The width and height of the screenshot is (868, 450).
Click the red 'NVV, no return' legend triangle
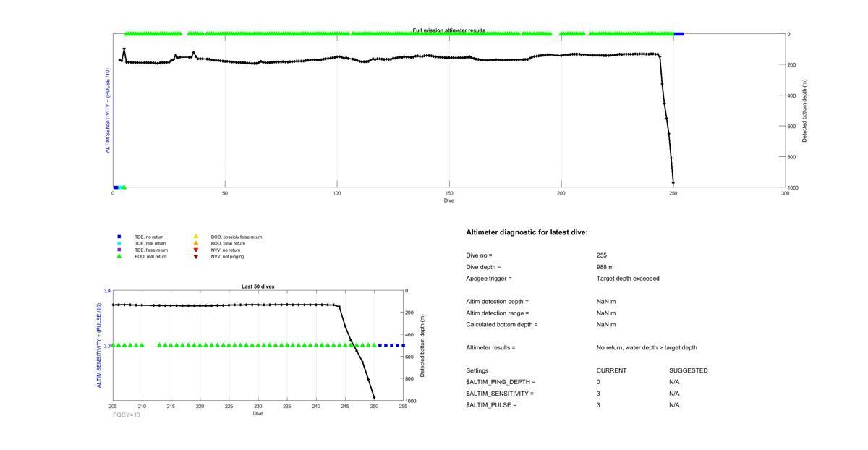click(x=195, y=250)
